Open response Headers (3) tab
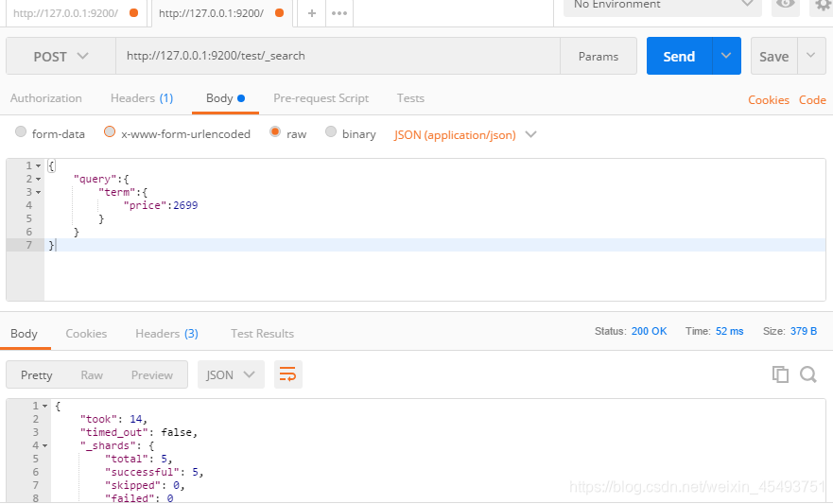Image resolution: width=833 pixels, height=504 pixels. 166,334
